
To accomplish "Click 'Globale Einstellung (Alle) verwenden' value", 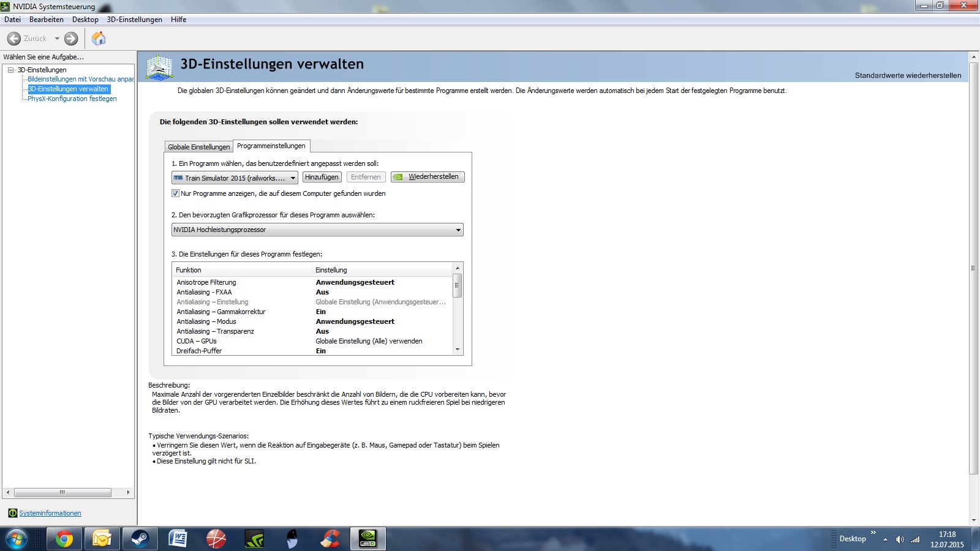I will (369, 341).
